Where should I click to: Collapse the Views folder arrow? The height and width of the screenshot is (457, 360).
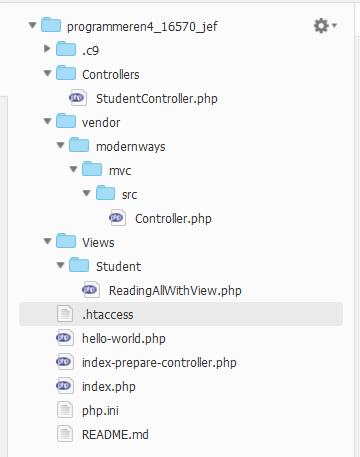48,241
